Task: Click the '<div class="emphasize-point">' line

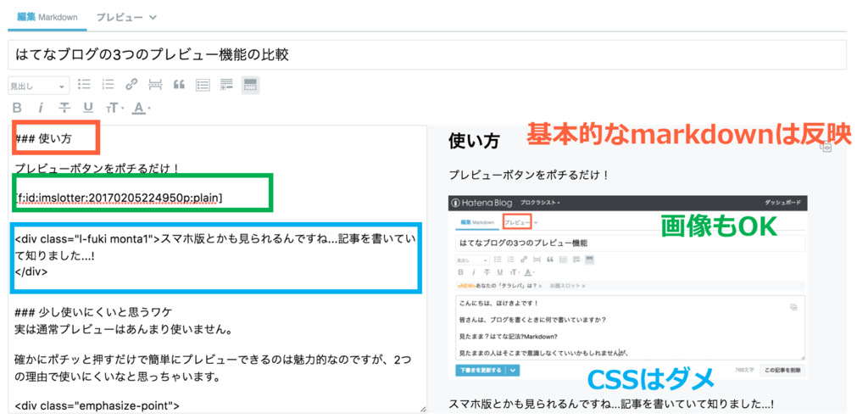Action: pyautogui.click(x=97, y=405)
